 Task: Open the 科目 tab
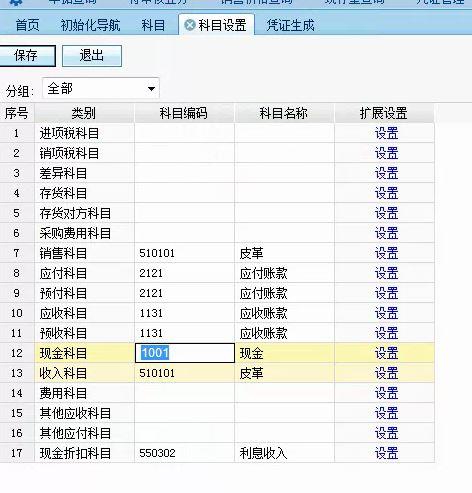tap(153, 25)
